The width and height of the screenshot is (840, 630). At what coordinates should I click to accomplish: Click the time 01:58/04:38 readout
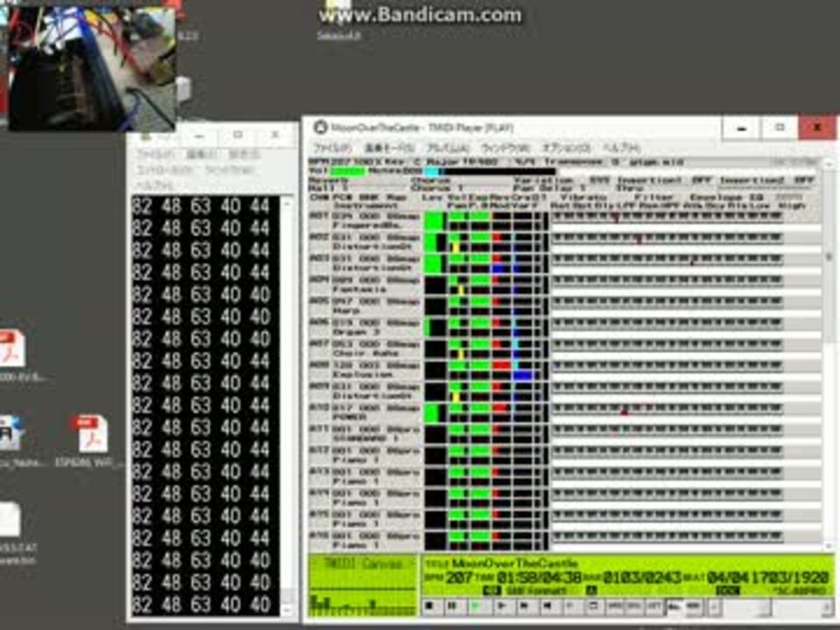pos(538,577)
